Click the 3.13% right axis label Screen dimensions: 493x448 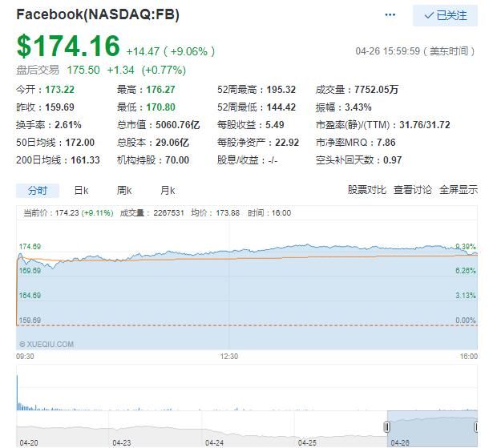466,295
